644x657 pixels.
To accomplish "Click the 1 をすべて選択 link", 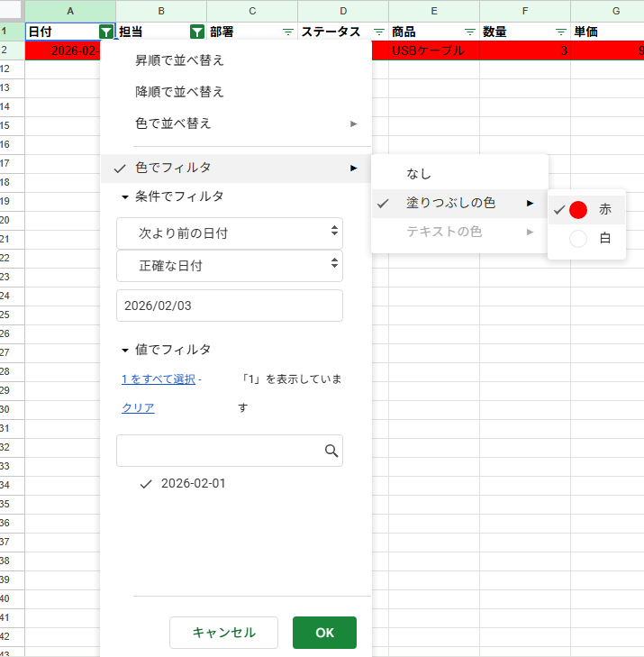I will tap(159, 379).
